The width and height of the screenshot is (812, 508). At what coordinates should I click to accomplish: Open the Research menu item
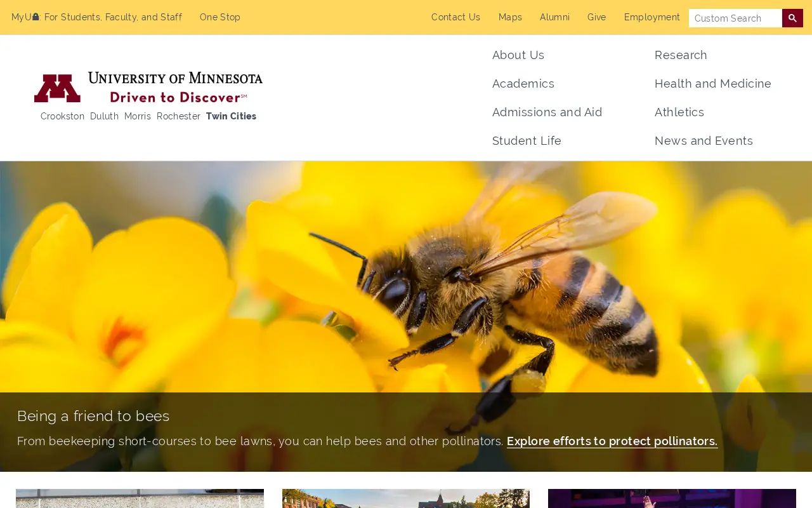coord(681,55)
